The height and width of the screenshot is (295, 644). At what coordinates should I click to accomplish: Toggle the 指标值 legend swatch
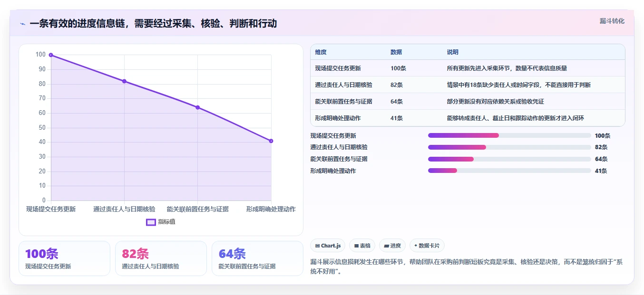(x=151, y=222)
